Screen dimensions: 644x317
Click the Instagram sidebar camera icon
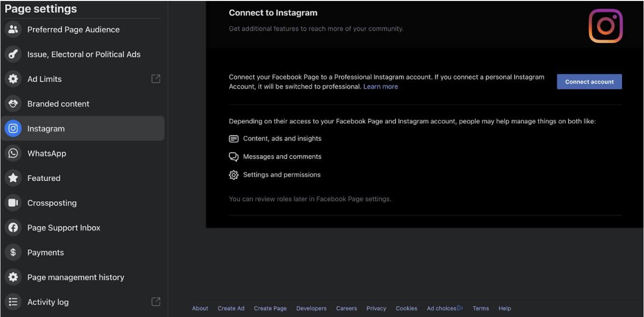coord(13,128)
